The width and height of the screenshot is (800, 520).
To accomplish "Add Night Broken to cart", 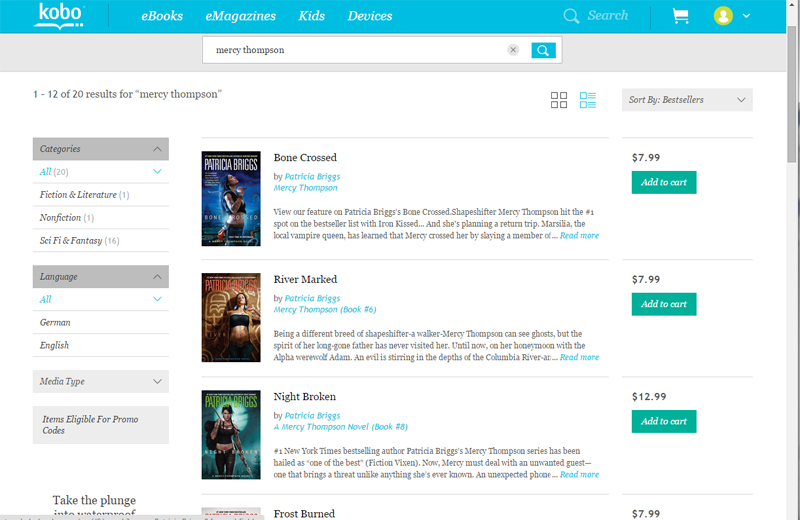I will point(664,422).
